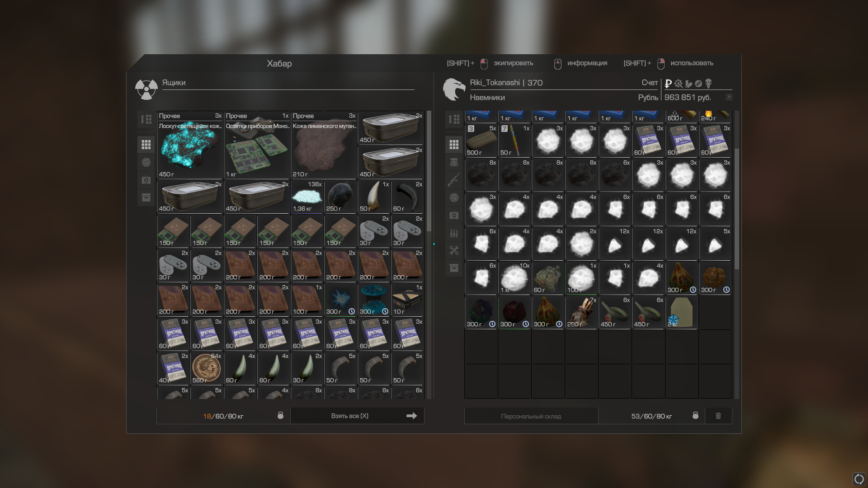Filter Ящики by artifacts icon
Screen dimensions: 868x488
click(146, 162)
